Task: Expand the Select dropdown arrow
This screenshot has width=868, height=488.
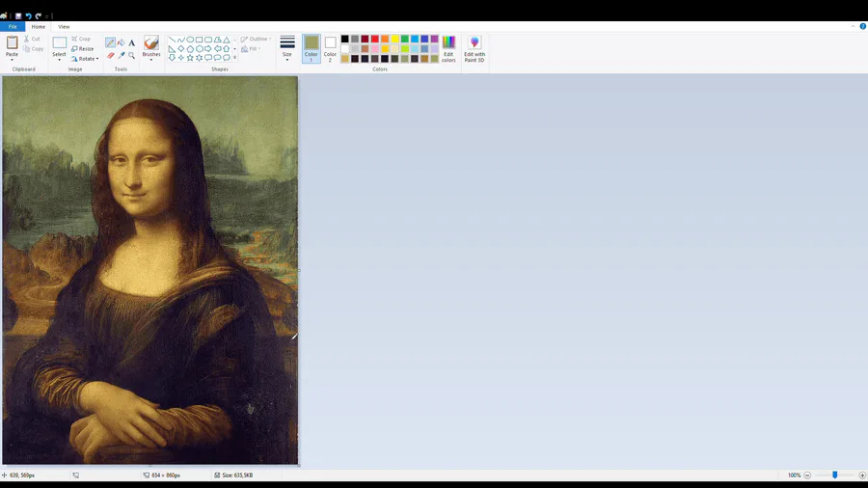Action: [x=59, y=59]
